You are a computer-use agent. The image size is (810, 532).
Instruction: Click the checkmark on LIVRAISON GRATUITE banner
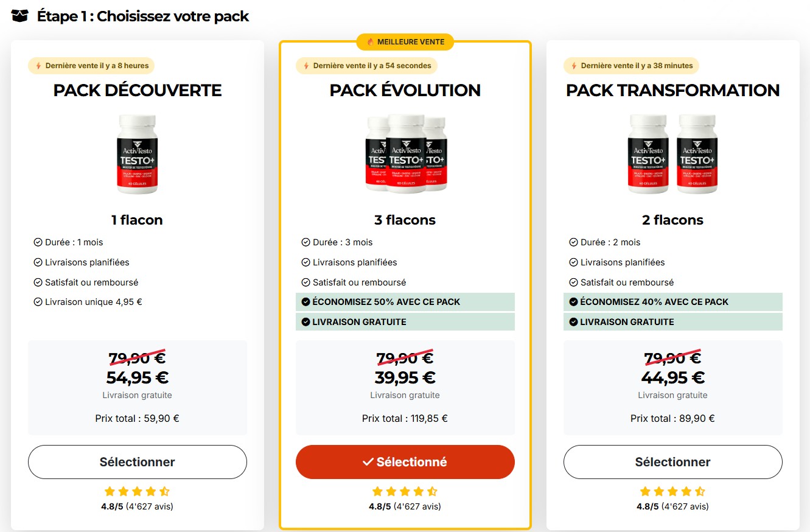[305, 321]
